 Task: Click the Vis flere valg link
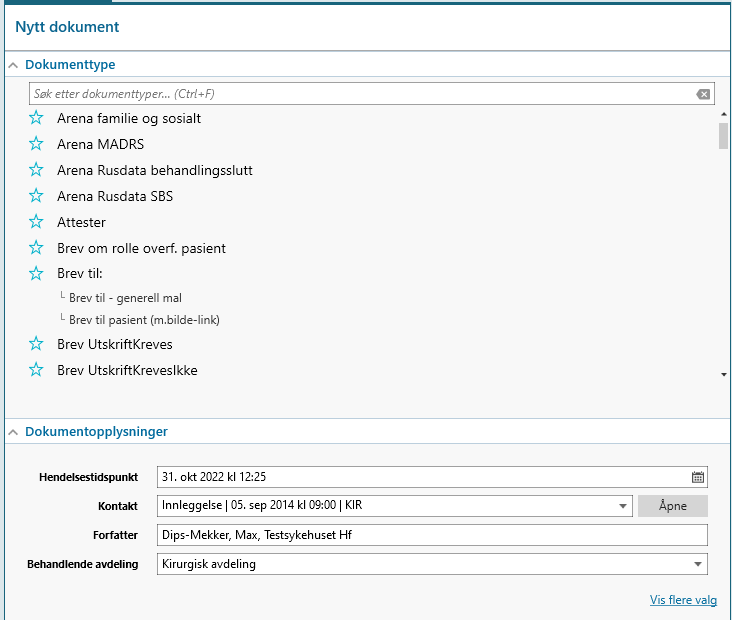[x=683, y=600]
